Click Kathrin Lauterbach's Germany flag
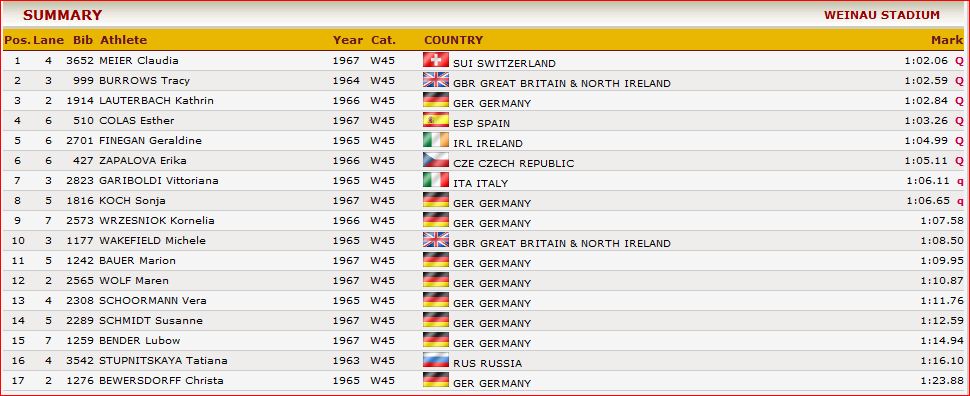Screen dimensions: 970x396 [x=436, y=100]
